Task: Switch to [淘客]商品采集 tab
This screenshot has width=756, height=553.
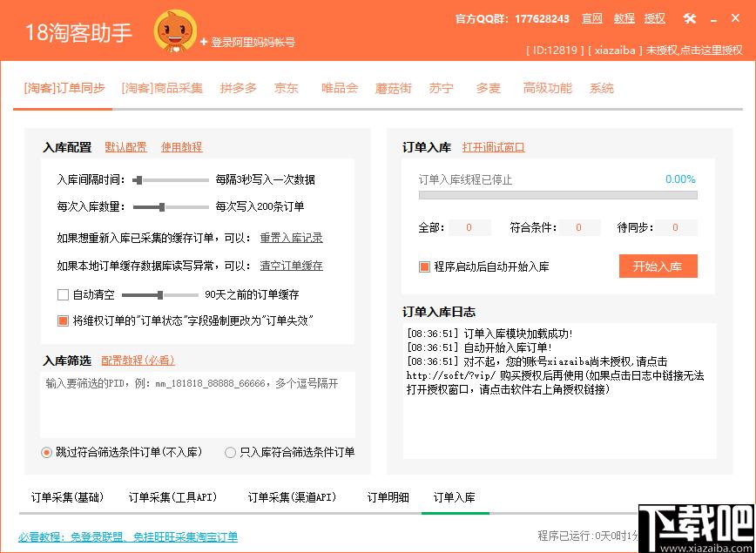Action: point(162,88)
